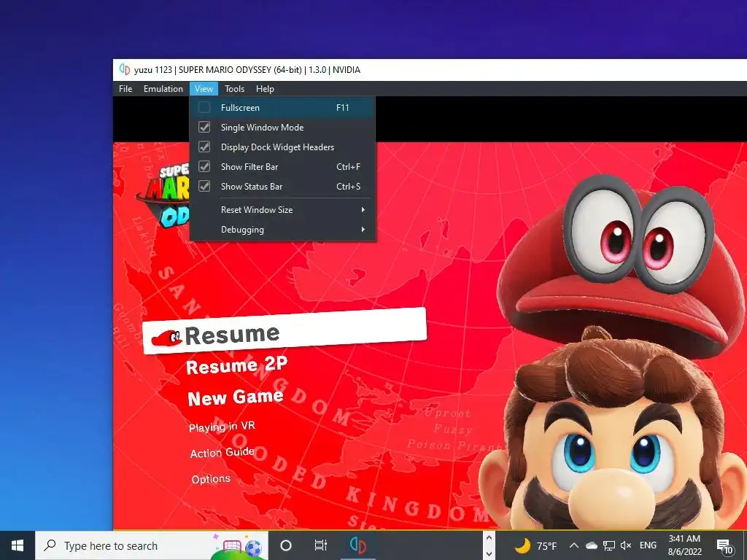Enable the Fullscreen checkbox

[204, 108]
